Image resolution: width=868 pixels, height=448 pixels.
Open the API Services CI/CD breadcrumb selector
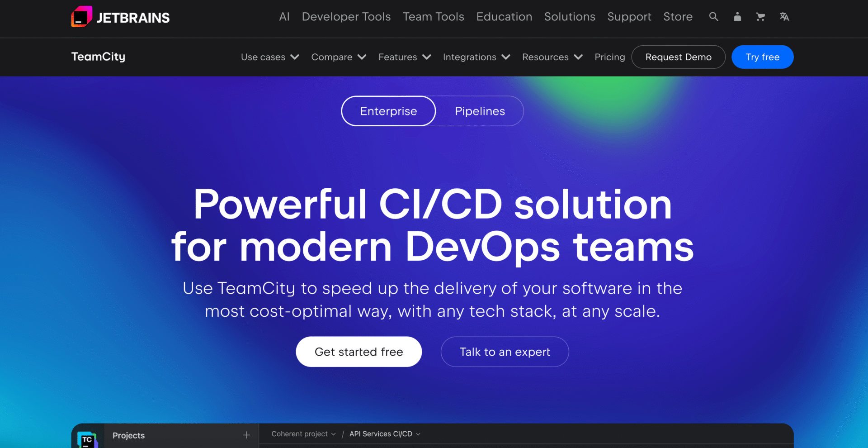(385, 434)
